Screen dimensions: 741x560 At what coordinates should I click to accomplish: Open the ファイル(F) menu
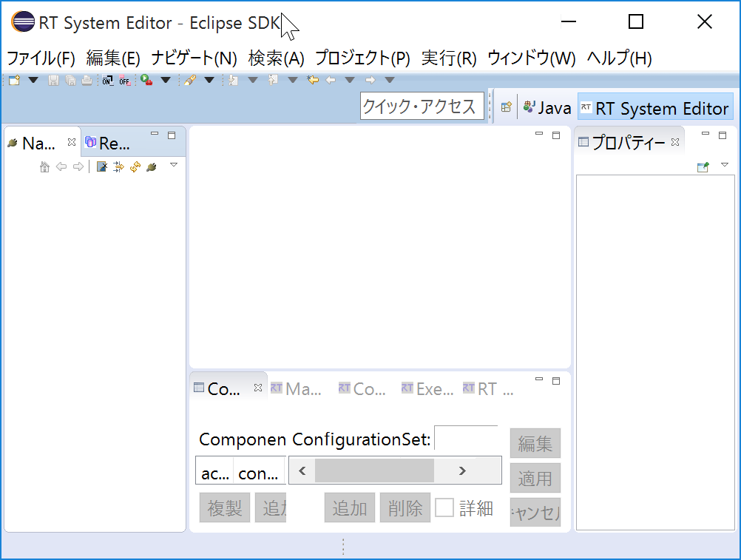41,58
